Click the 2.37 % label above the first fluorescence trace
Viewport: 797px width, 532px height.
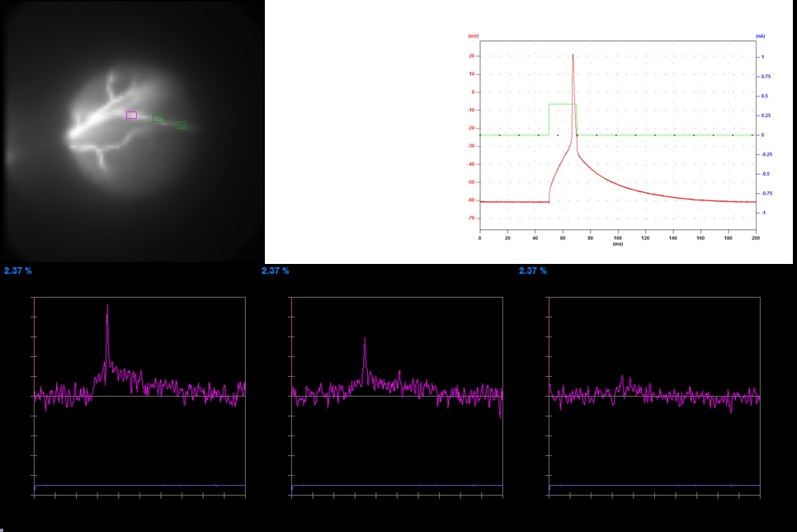[x=18, y=271]
